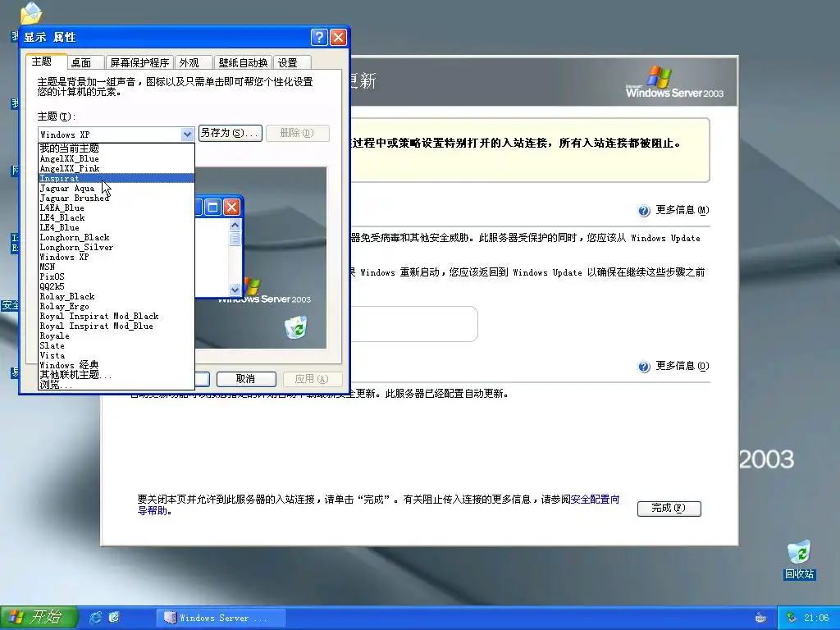Screen dimensions: 840x630
Task: Click the 取消 button
Action: click(x=246, y=379)
